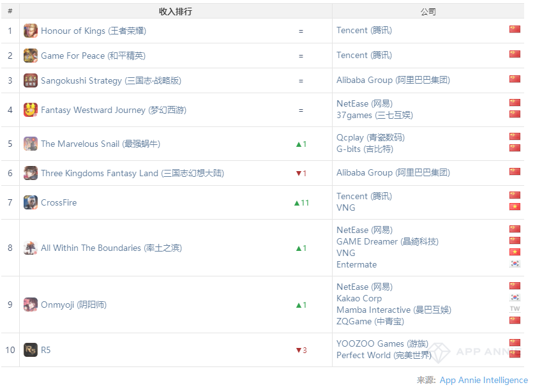
Task: Click The Marvelous Snail game icon
Action: (31, 144)
